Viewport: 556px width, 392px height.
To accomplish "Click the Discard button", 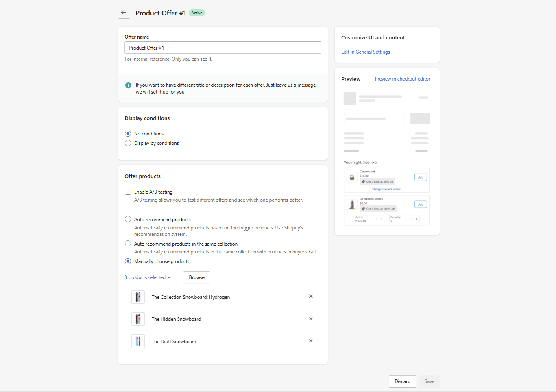I will [x=402, y=381].
